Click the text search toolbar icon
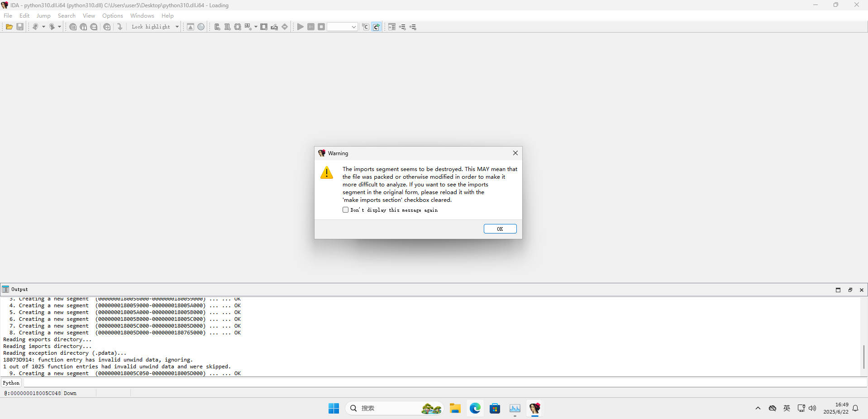The image size is (868, 419). point(83,27)
